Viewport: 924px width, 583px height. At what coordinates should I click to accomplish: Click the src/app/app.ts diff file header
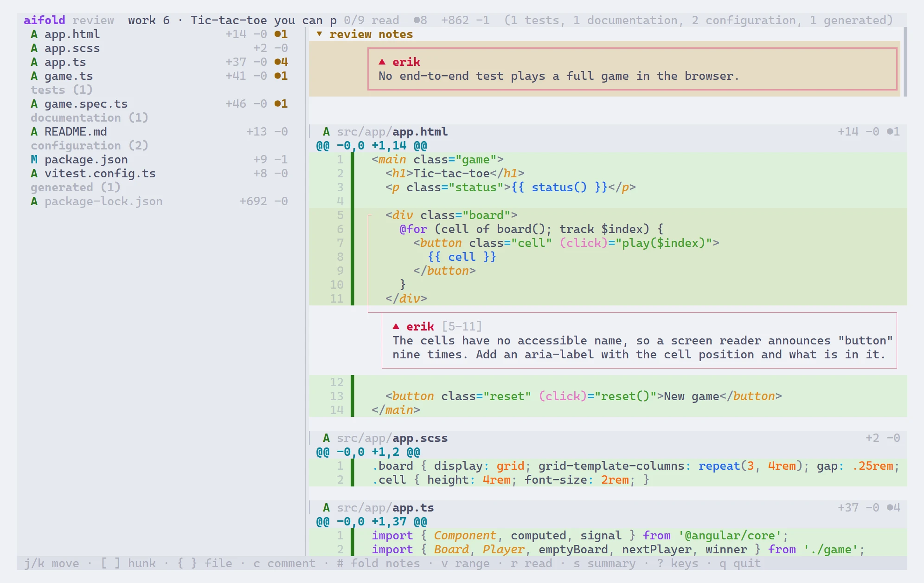608,508
